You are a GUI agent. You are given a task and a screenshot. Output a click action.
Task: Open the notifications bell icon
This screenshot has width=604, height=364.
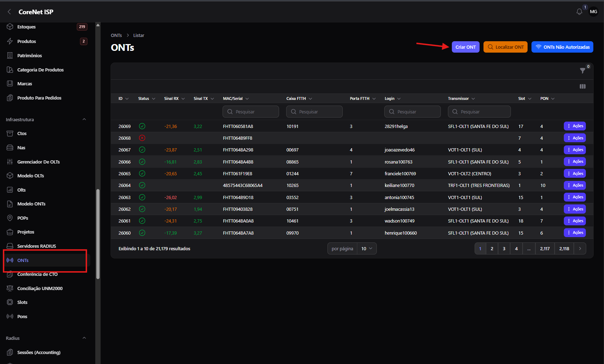tap(579, 12)
